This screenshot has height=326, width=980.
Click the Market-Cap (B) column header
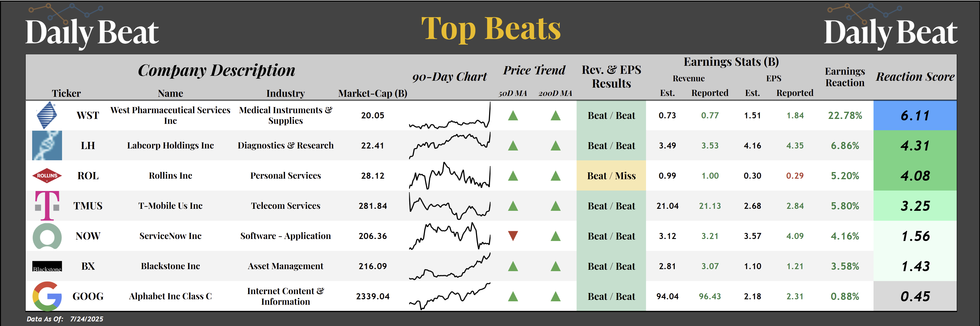coord(373,93)
